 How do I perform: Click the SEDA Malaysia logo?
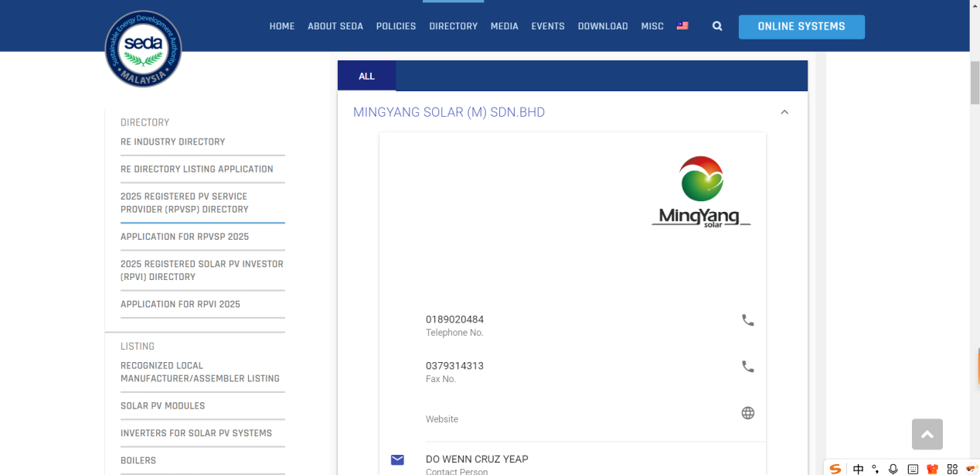click(x=143, y=49)
